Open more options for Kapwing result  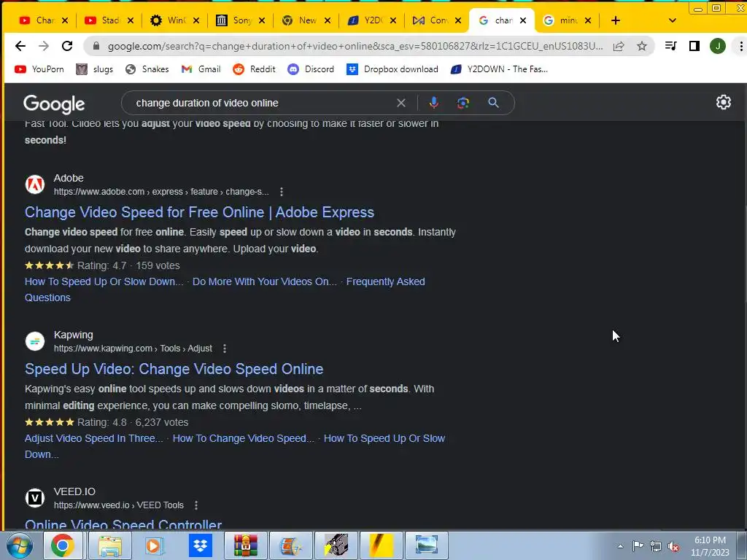pos(225,349)
